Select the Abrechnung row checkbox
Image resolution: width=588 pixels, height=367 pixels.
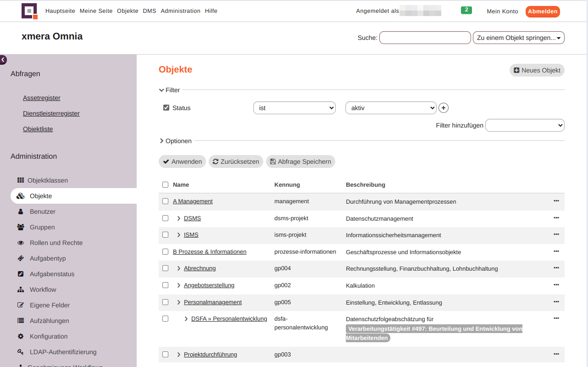[165, 268]
